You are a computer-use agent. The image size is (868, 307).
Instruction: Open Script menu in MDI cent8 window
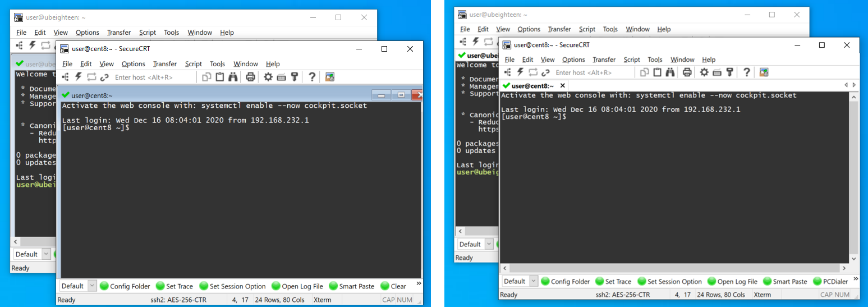point(193,64)
